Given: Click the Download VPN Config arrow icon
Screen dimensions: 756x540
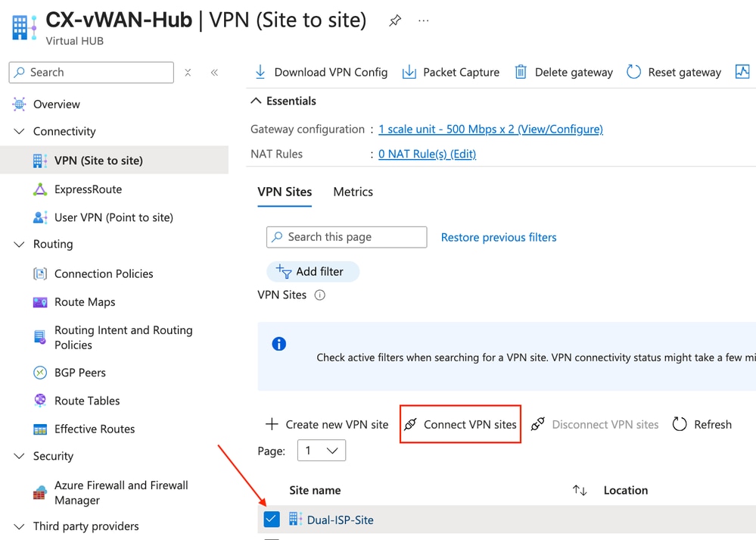Looking at the screenshot, I should pyautogui.click(x=260, y=73).
